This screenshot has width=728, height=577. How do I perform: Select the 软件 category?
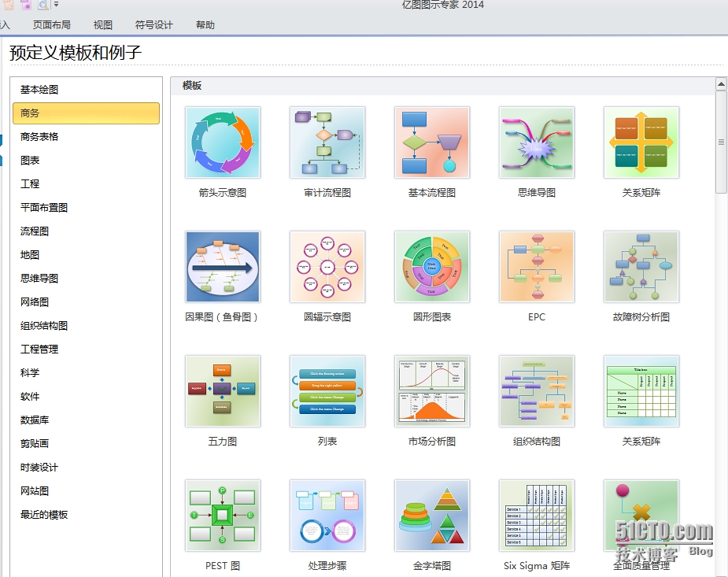[87, 397]
